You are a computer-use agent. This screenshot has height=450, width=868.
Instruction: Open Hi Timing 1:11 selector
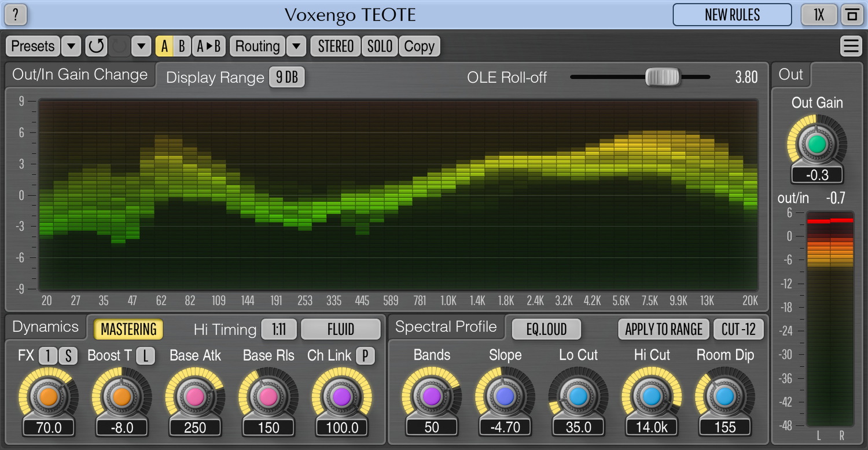279,329
